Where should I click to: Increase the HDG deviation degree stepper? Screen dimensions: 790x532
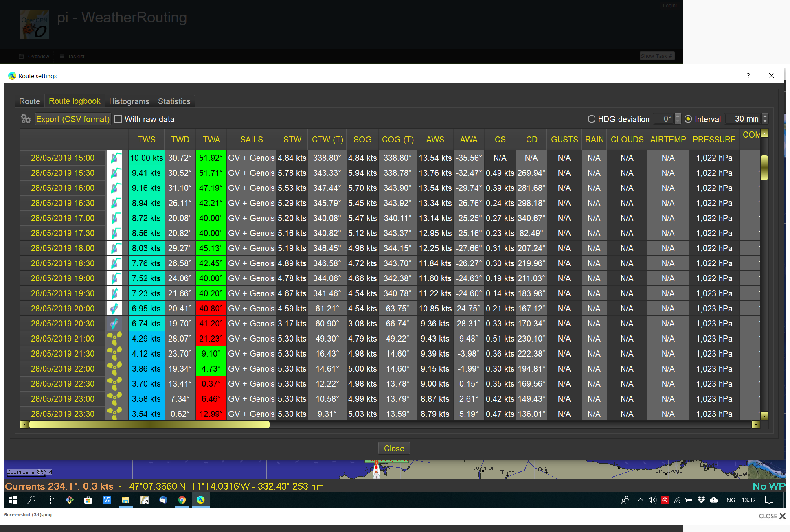(x=678, y=116)
